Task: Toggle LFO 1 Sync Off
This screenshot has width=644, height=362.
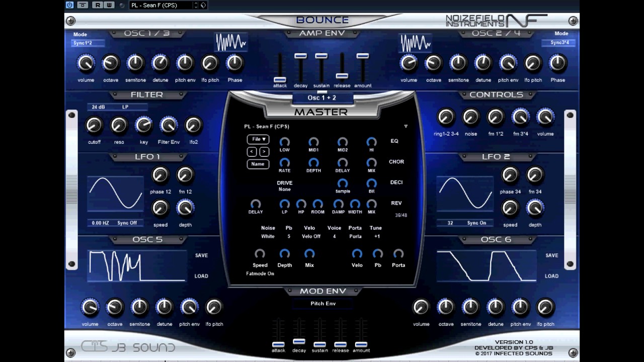Action: coord(127,223)
